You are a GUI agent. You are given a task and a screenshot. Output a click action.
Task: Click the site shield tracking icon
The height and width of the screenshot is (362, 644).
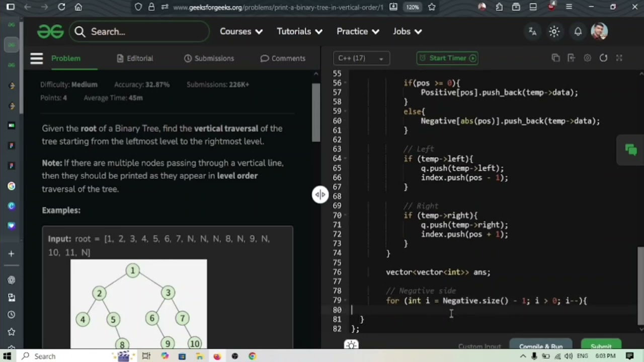coord(138,7)
